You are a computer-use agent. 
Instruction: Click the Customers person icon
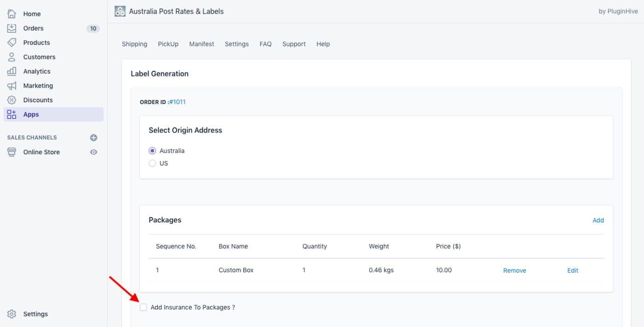(12, 57)
